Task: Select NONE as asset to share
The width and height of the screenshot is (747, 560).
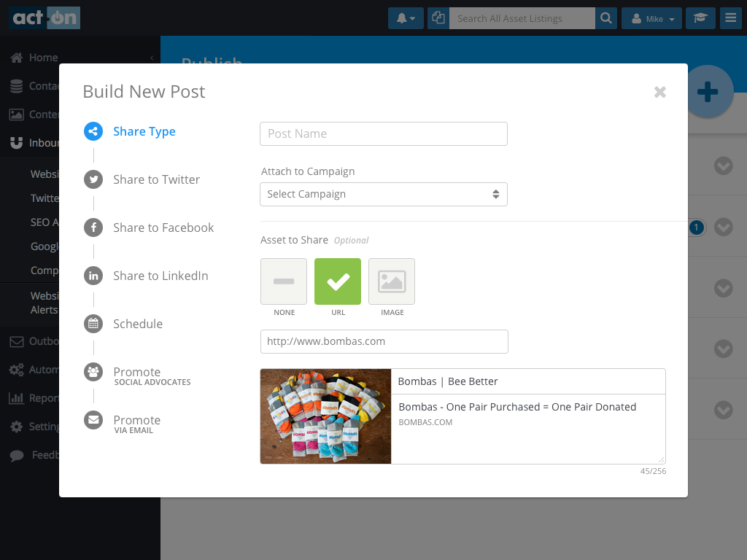Action: pos(284,281)
